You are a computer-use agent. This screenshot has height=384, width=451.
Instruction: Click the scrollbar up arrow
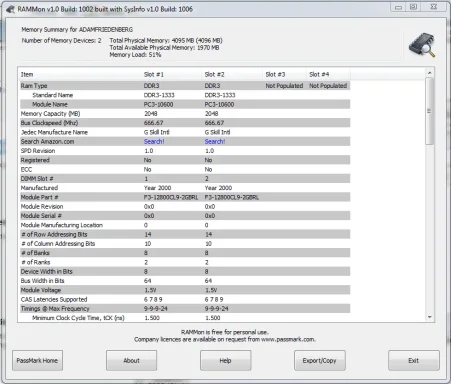tap(430, 73)
